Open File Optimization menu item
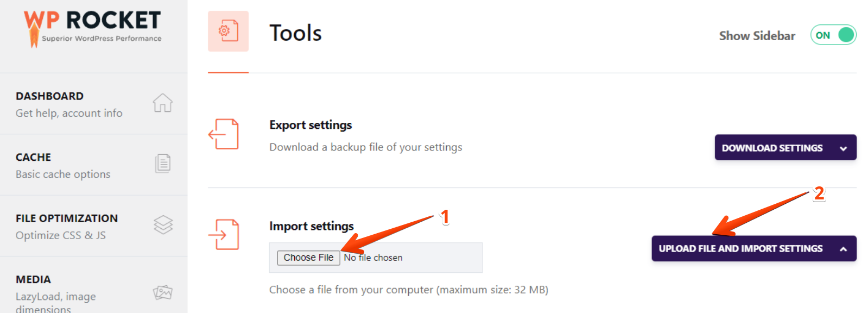 [67, 226]
